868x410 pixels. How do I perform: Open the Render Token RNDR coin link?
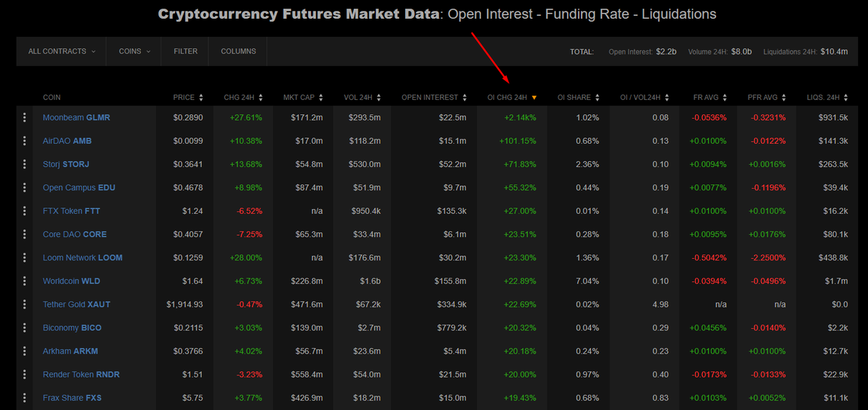pyautogui.click(x=81, y=375)
